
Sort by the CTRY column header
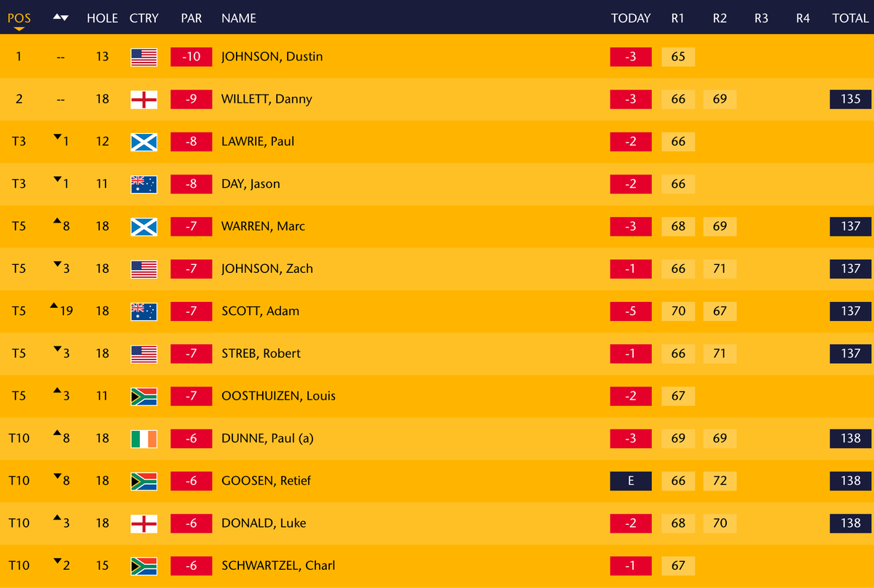pos(143,18)
